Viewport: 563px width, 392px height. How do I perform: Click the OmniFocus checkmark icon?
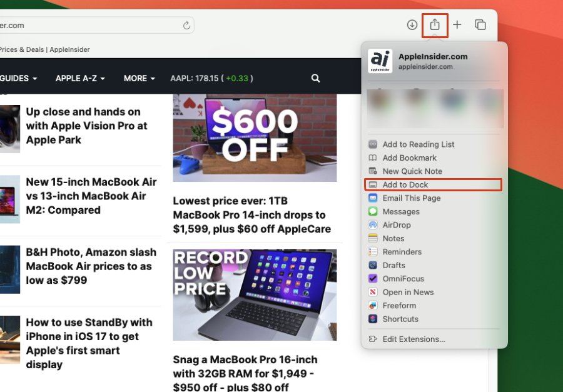click(373, 279)
